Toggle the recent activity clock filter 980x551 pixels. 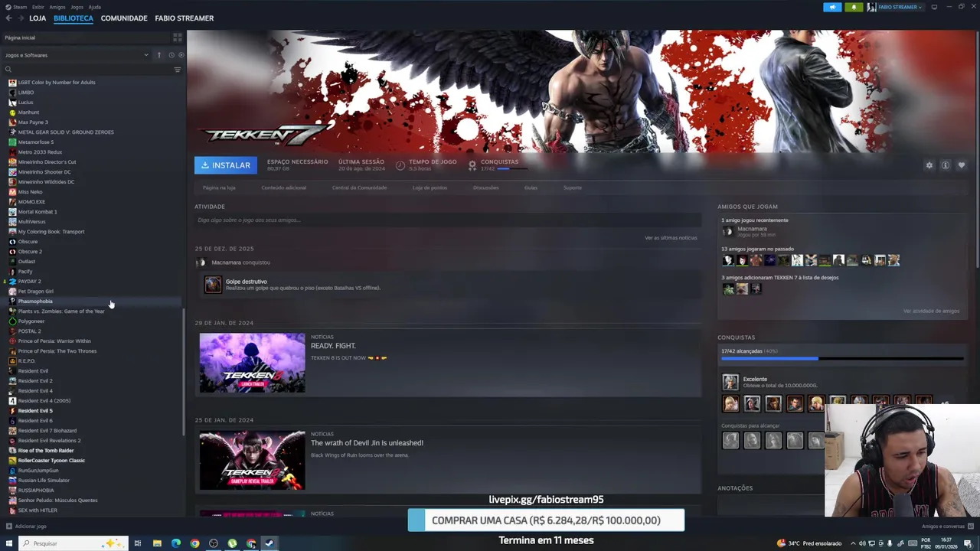point(171,55)
